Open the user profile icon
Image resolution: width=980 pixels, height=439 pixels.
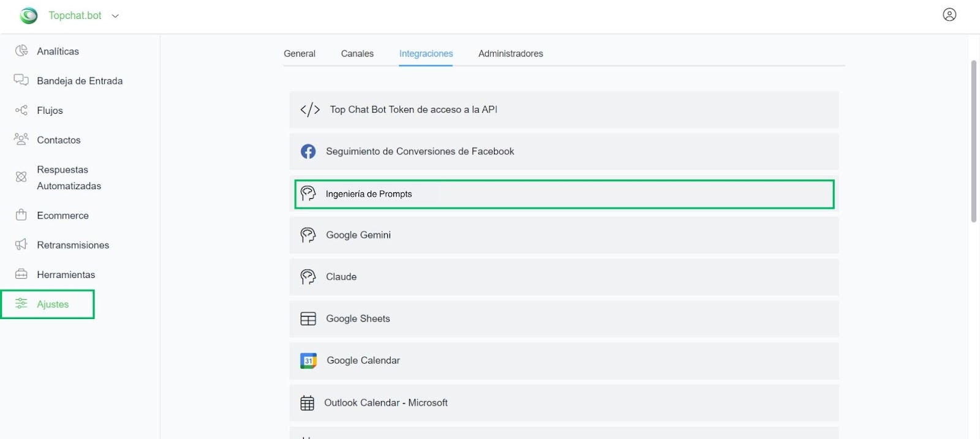[x=949, y=15]
